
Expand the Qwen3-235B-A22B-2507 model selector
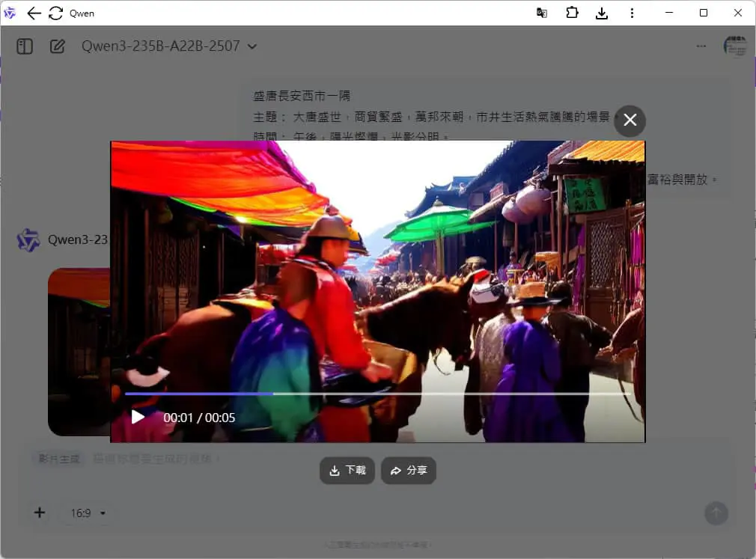[x=169, y=46]
